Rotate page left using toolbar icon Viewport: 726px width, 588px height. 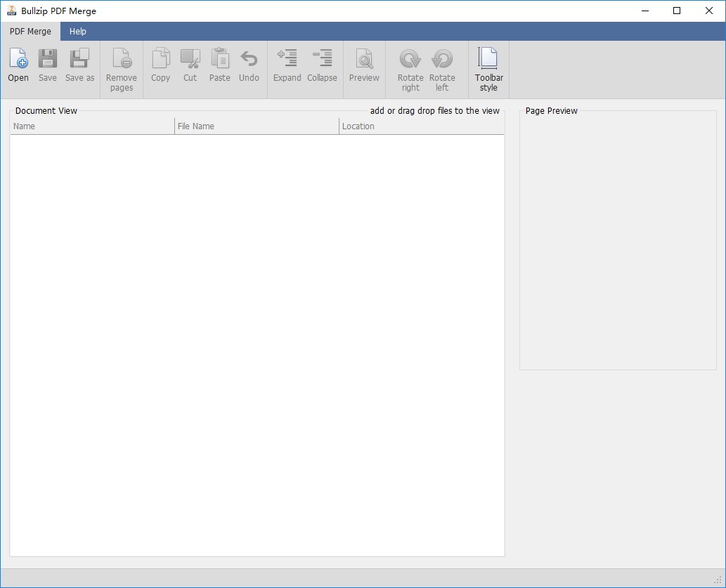[x=442, y=59]
